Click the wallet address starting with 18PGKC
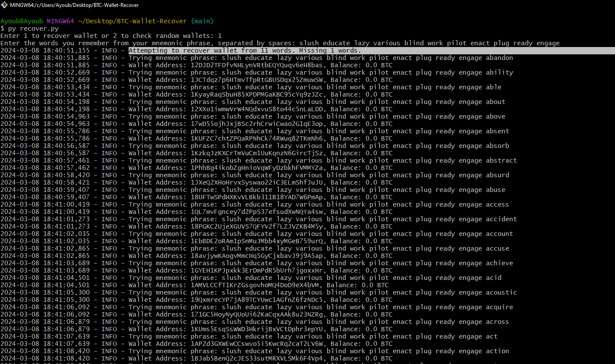Screen dimensions: 615x364 click(257, 226)
